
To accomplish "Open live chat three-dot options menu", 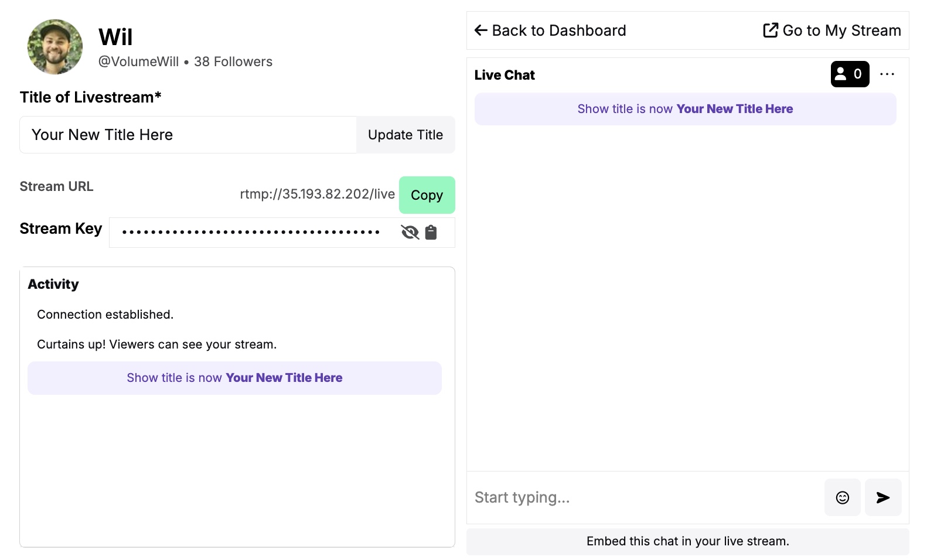I will pos(887,74).
